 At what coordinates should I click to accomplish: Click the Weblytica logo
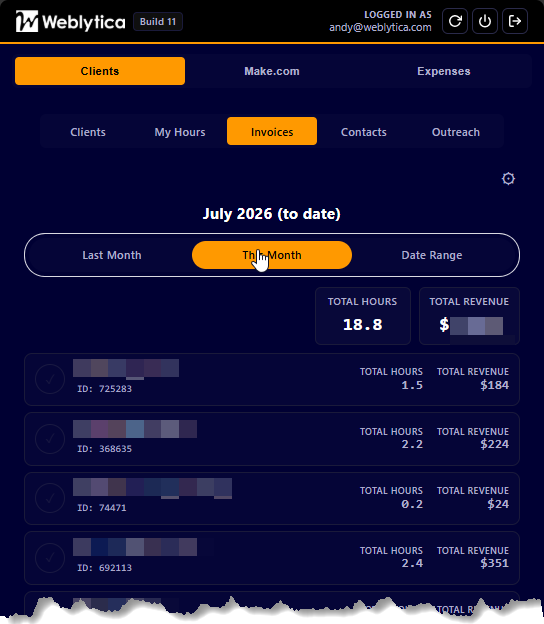coord(70,21)
